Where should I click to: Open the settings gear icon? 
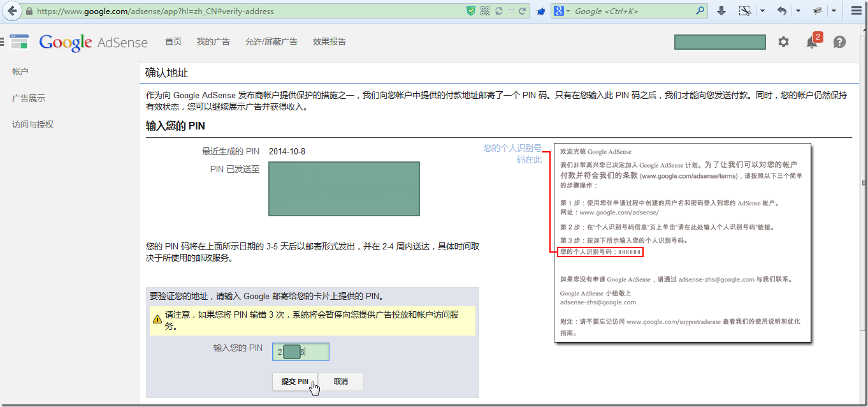(783, 42)
